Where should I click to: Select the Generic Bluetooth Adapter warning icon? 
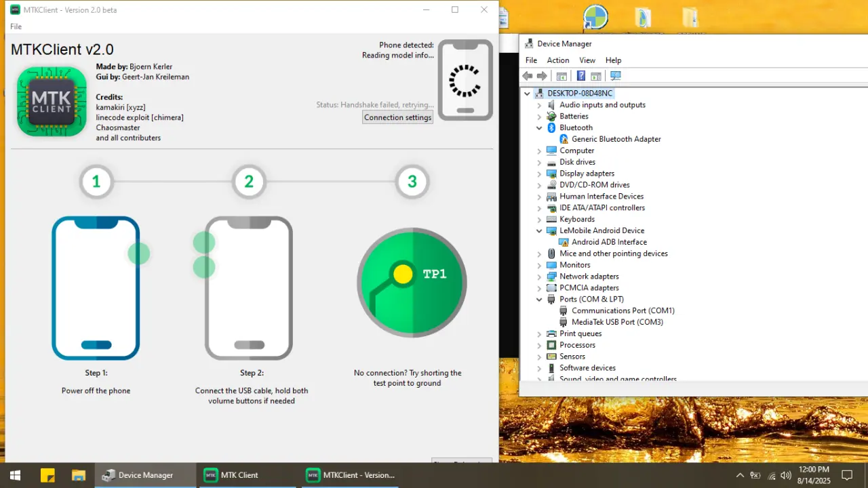564,140
